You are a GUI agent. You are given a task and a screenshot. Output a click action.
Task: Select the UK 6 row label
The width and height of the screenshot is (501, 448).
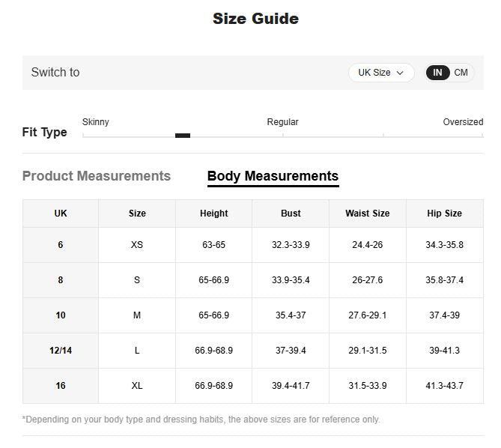[x=61, y=245]
